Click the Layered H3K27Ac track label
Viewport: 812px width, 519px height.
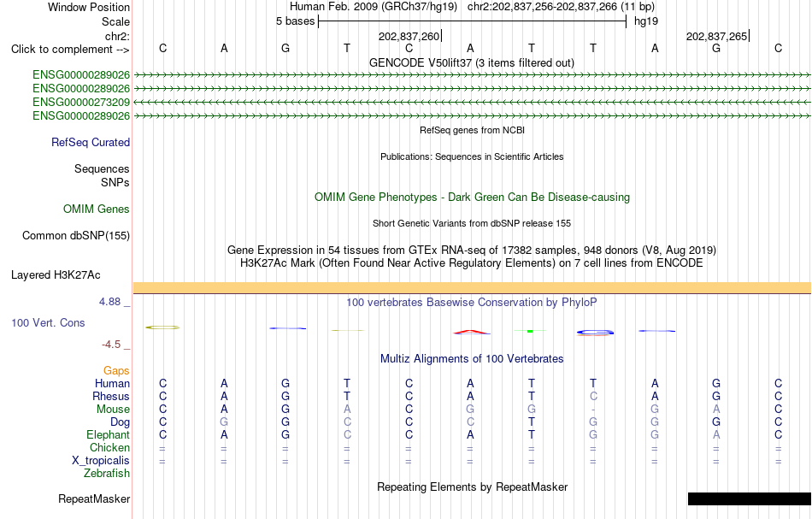click(x=56, y=275)
